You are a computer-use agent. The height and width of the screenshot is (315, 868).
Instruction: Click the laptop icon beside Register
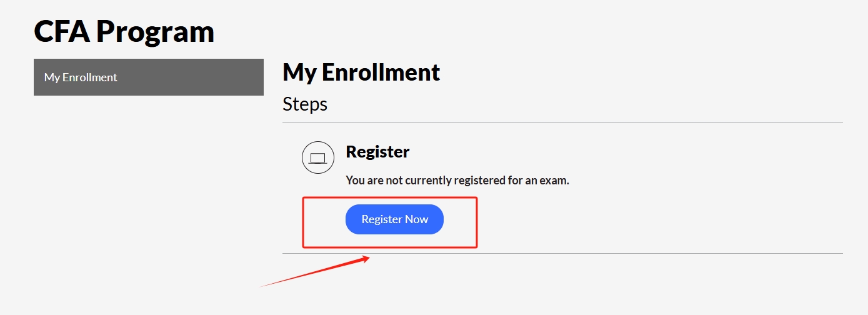[x=318, y=157]
